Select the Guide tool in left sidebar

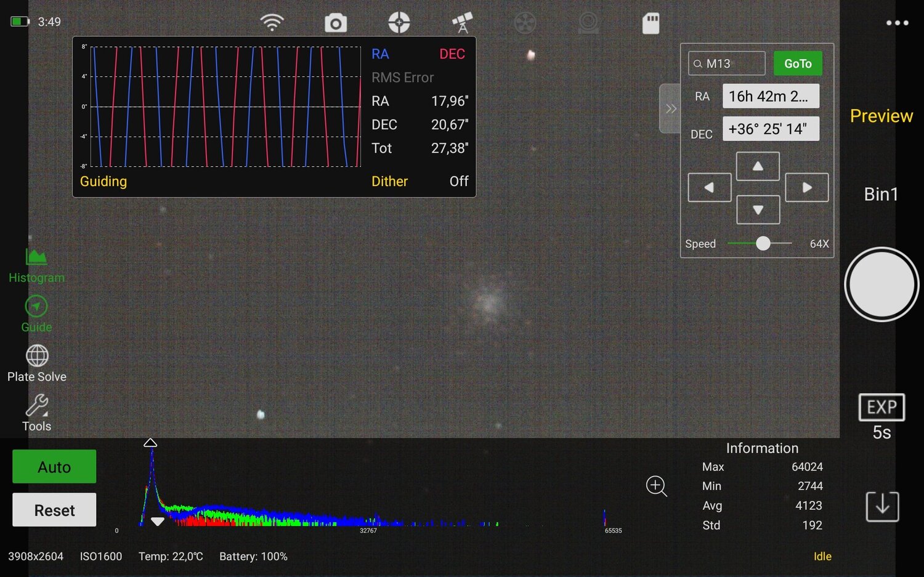point(36,313)
